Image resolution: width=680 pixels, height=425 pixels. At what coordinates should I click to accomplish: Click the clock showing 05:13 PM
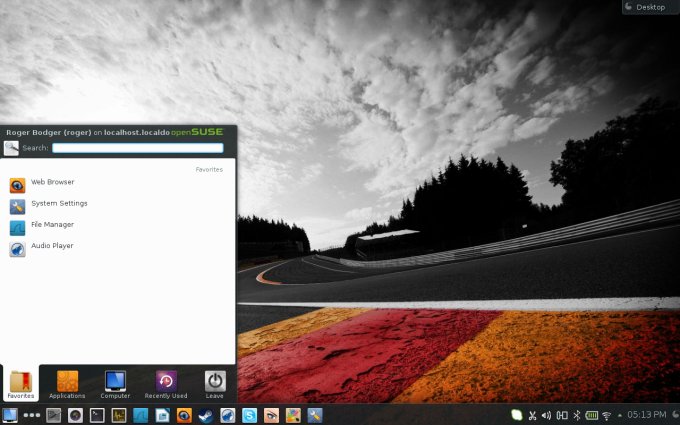point(646,415)
